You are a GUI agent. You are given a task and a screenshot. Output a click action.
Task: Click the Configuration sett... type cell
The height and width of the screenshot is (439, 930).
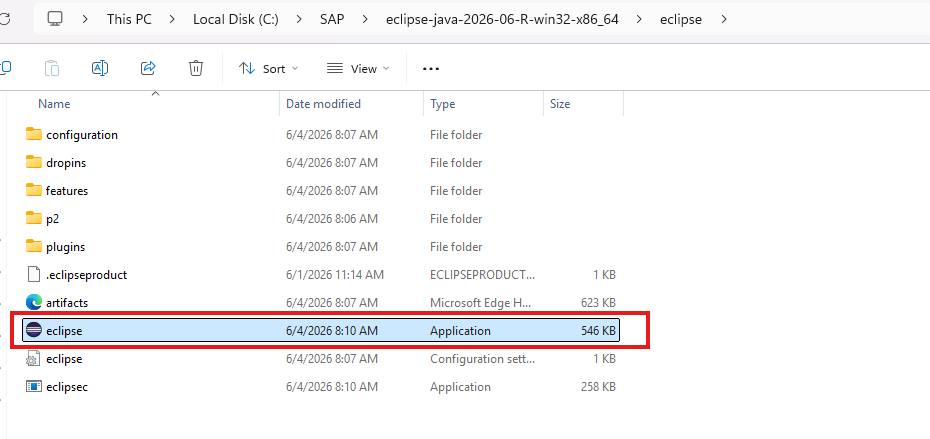pos(482,359)
